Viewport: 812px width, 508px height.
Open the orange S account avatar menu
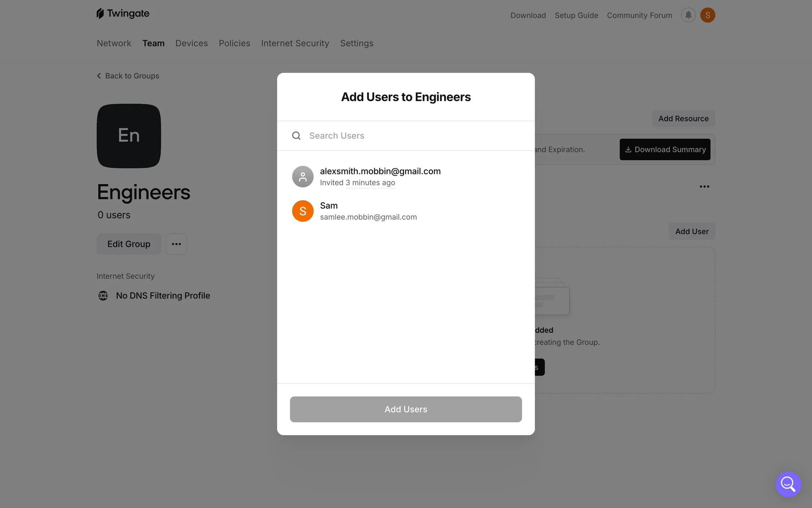(x=708, y=15)
